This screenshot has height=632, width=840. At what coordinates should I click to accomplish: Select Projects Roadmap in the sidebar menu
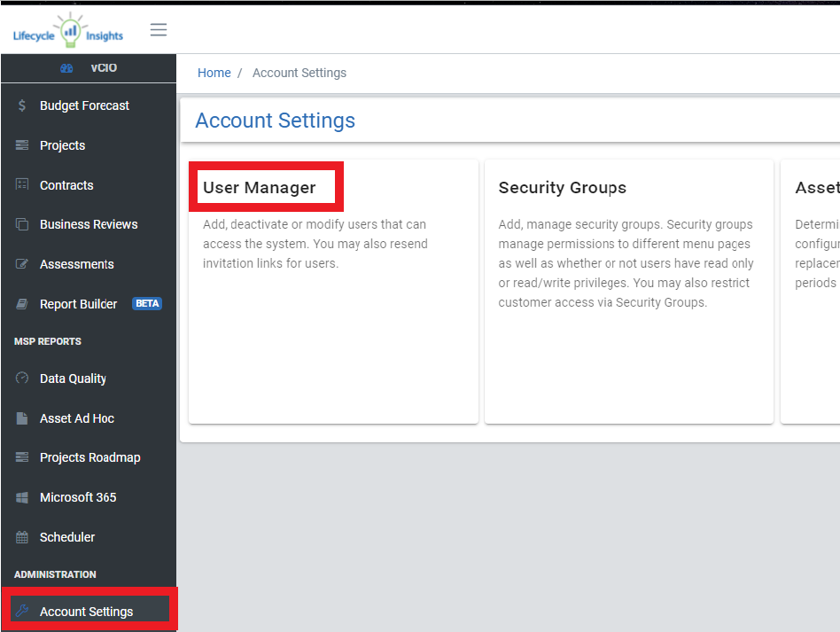click(x=89, y=457)
